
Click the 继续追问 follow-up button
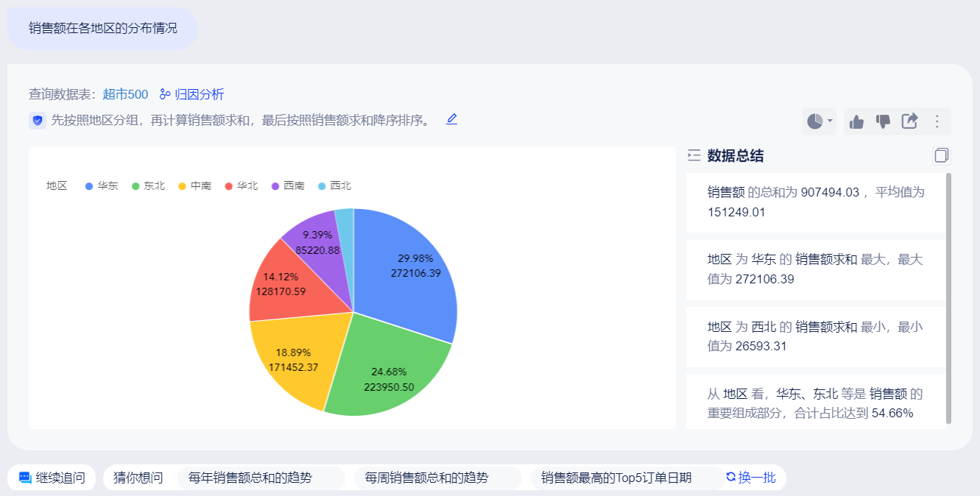pyautogui.click(x=52, y=478)
